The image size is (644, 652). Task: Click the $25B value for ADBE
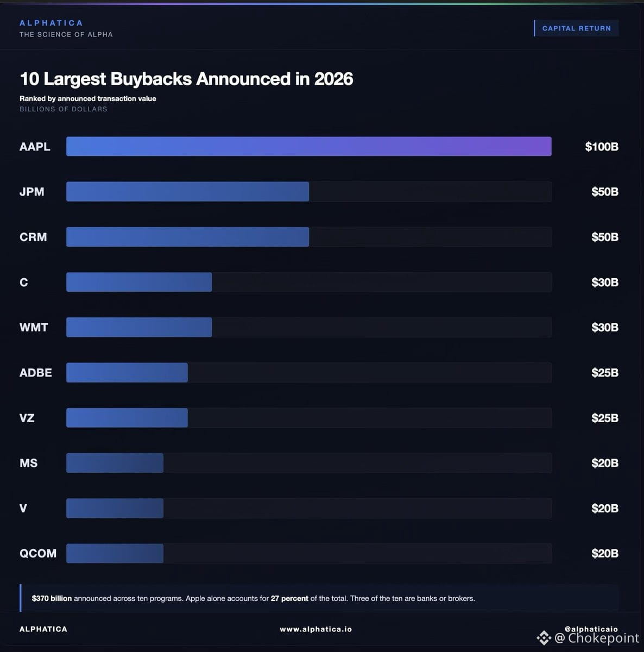(605, 373)
